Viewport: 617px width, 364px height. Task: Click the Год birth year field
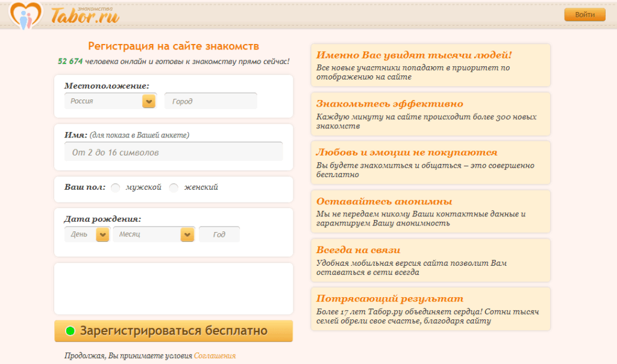click(x=219, y=234)
